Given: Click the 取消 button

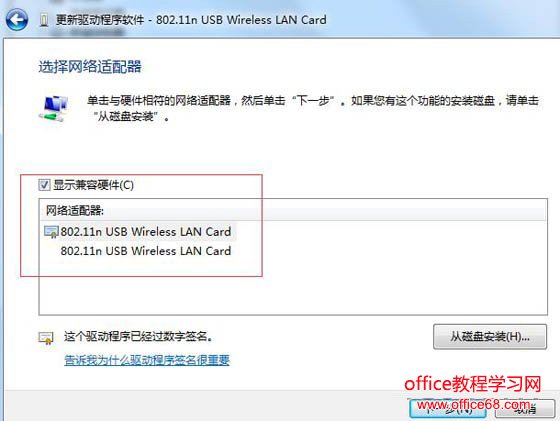Looking at the screenshot, I should click(525, 409).
